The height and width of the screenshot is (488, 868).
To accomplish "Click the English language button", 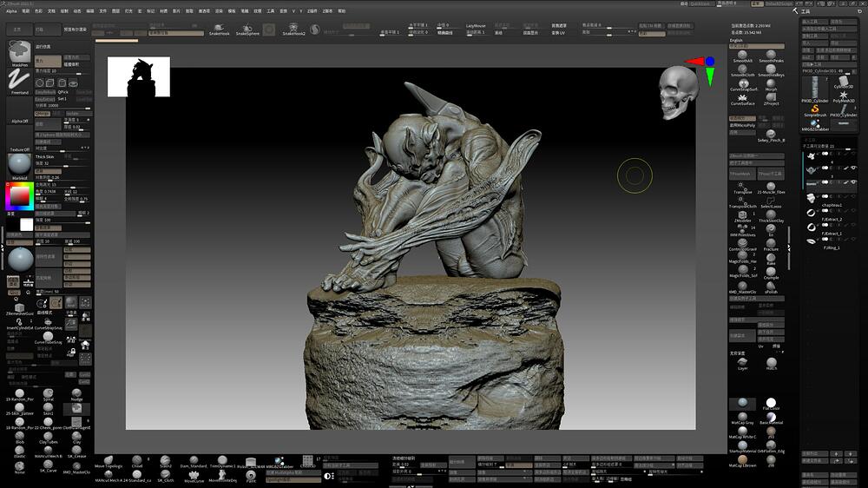I will [736, 41].
